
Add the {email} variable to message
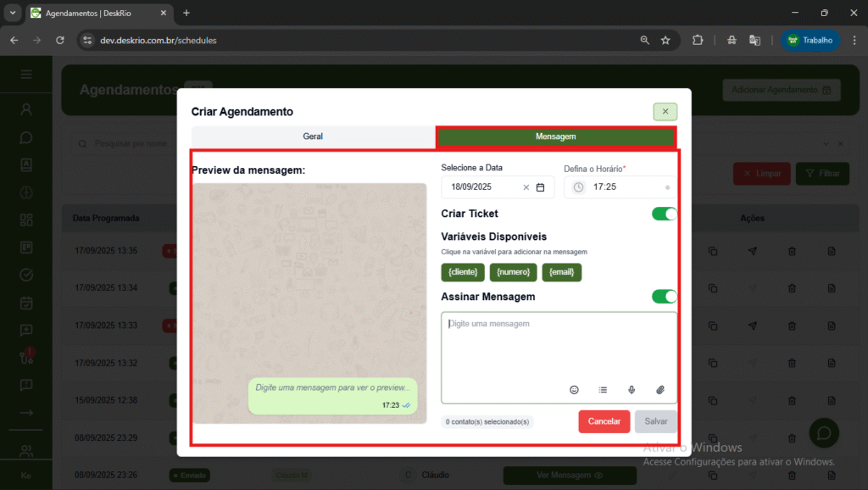pos(562,272)
